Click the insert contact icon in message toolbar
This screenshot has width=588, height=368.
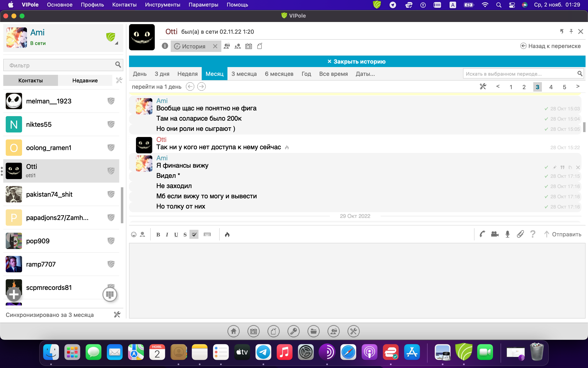point(142,234)
